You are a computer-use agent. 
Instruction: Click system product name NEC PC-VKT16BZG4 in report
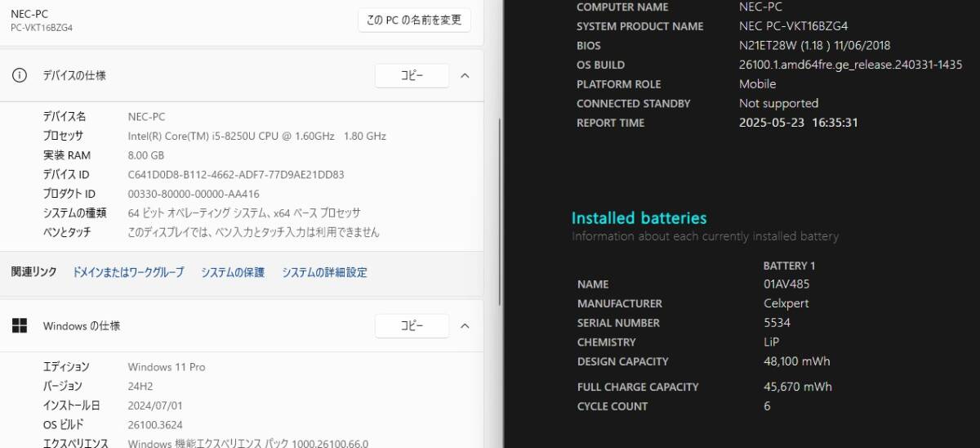(x=793, y=26)
